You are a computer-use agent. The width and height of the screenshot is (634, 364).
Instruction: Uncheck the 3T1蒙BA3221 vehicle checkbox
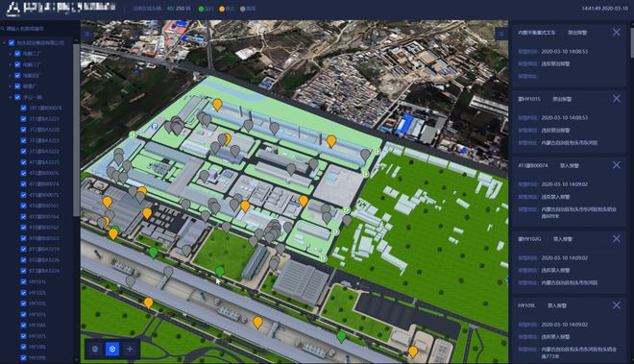[23, 119]
